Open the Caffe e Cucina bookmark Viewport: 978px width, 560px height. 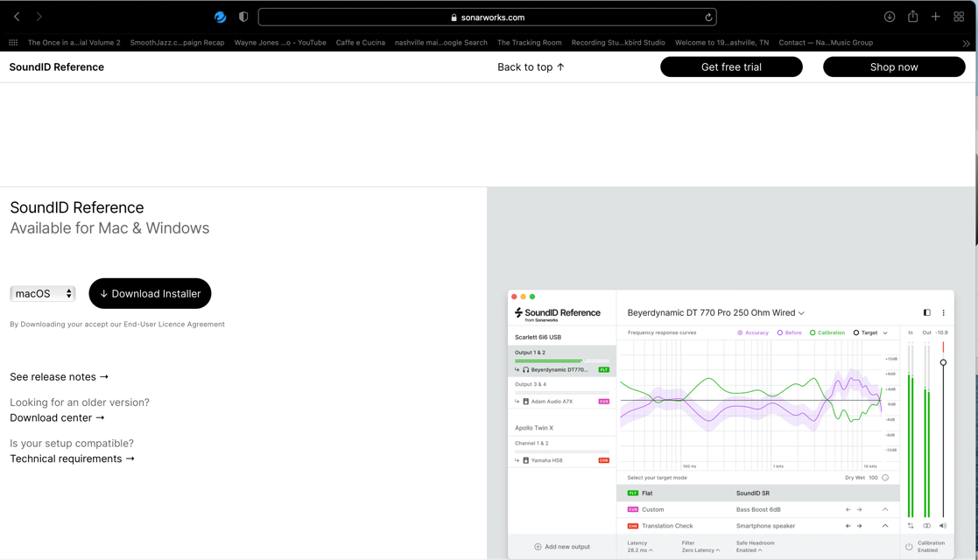(361, 42)
